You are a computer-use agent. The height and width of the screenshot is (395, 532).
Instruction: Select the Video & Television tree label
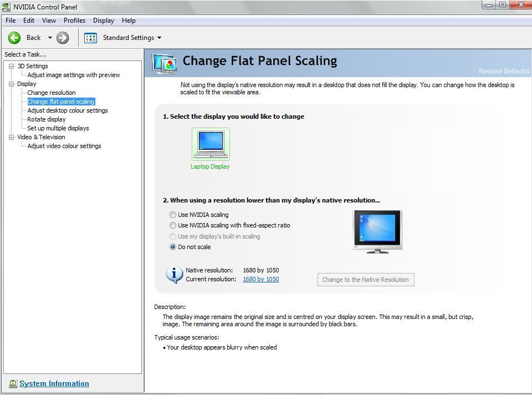click(x=41, y=137)
